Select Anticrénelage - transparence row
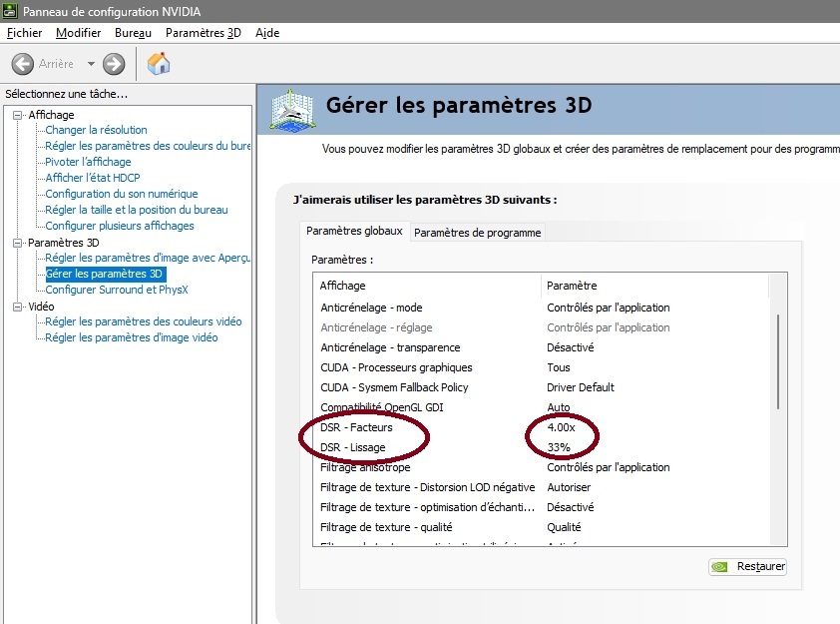Viewport: 840px width, 624px height. click(542, 347)
